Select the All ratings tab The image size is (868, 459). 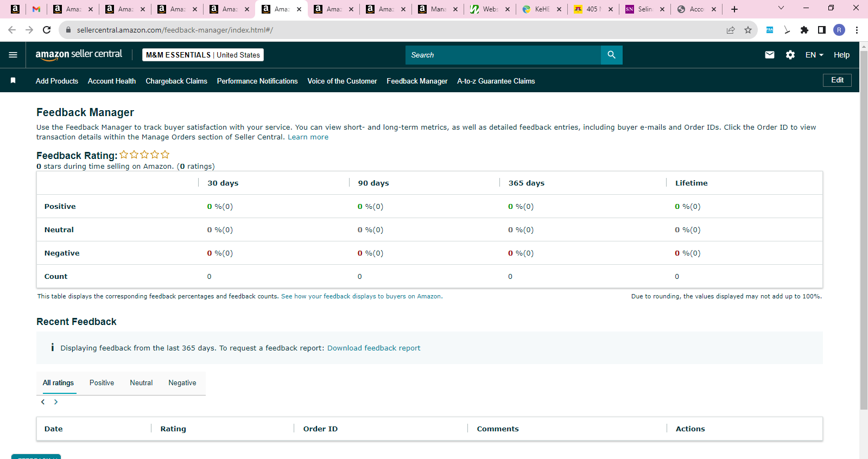(x=58, y=382)
